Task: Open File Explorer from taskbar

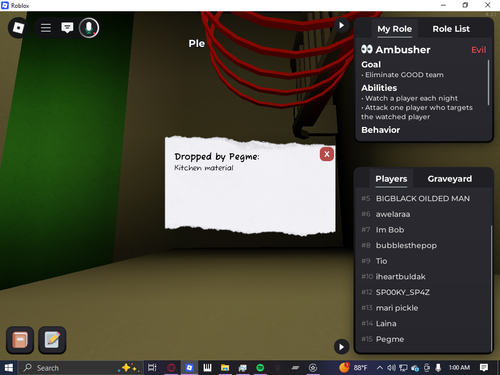Action: coord(225,368)
